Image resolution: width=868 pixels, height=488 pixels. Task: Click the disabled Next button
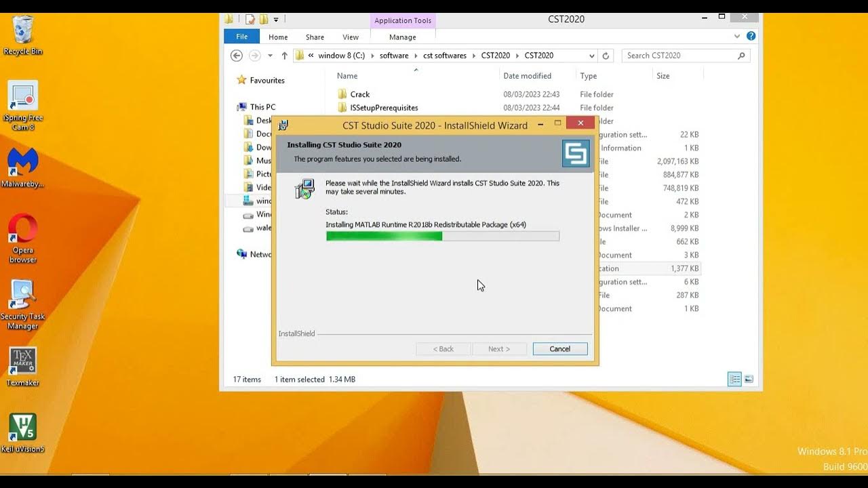(x=499, y=349)
